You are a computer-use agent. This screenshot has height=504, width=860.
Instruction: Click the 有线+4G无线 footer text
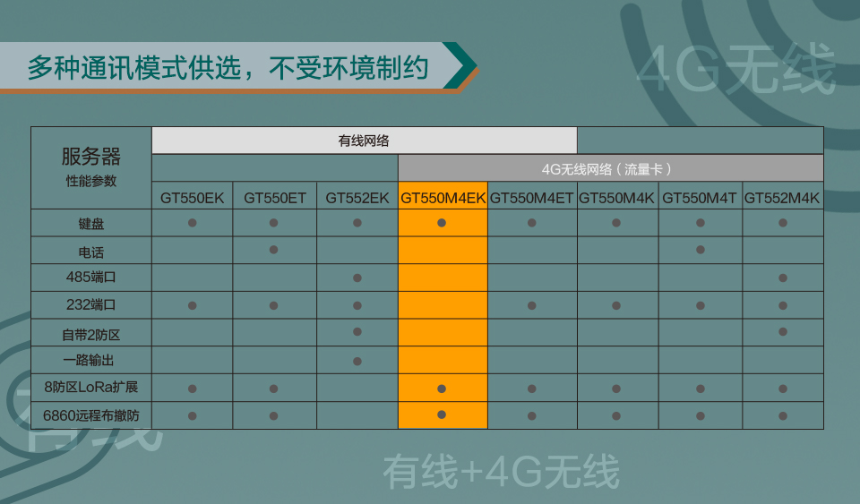point(501,472)
